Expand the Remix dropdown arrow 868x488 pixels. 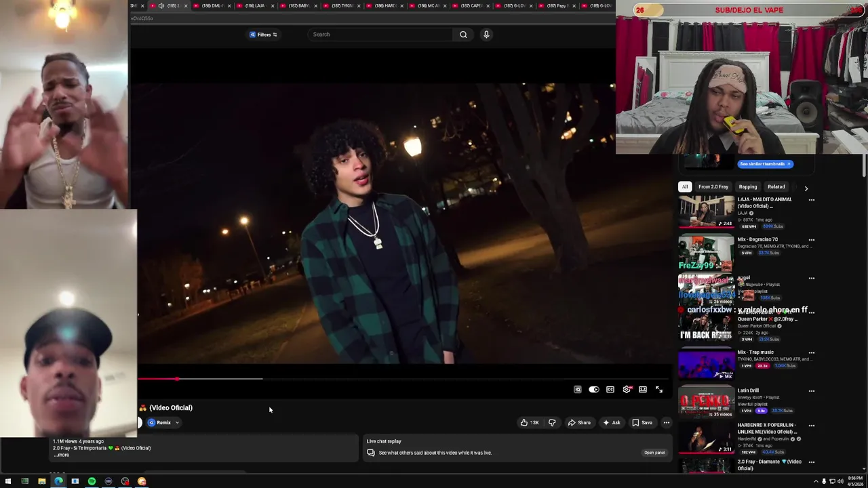pyautogui.click(x=177, y=423)
